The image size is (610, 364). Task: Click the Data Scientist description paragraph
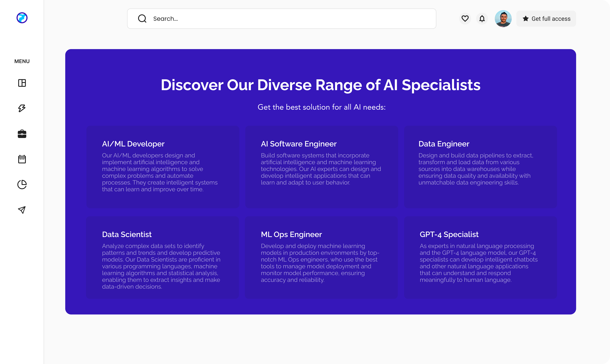(161, 266)
